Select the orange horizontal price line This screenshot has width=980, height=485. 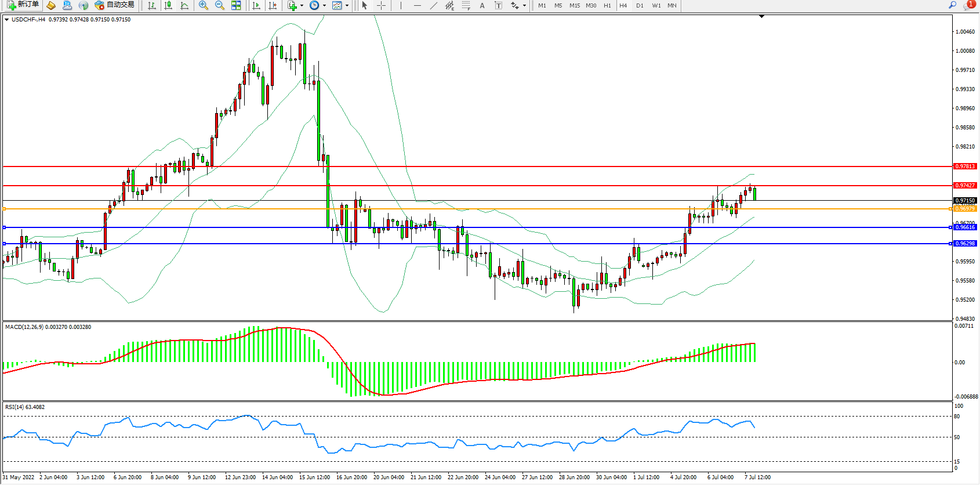pyautogui.click(x=464, y=209)
